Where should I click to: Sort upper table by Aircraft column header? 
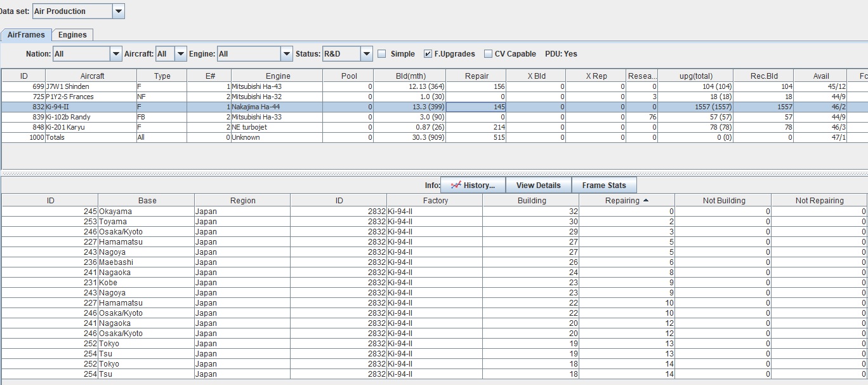pos(92,76)
